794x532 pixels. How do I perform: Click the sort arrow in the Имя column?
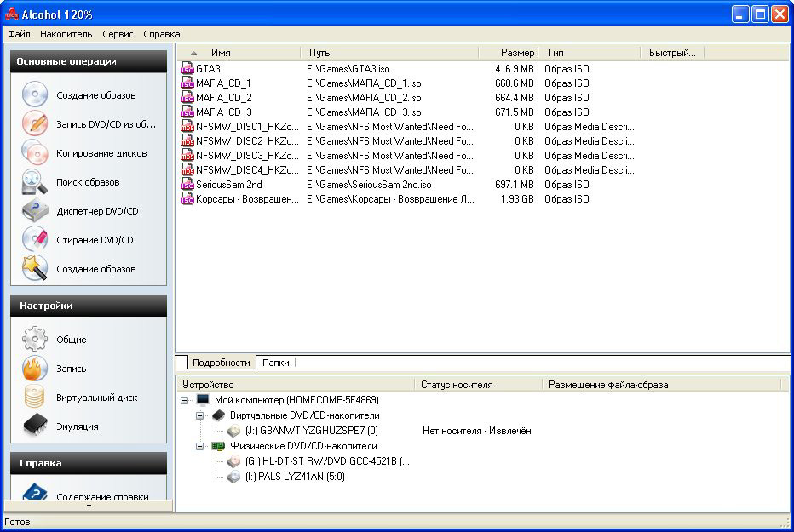tap(193, 53)
